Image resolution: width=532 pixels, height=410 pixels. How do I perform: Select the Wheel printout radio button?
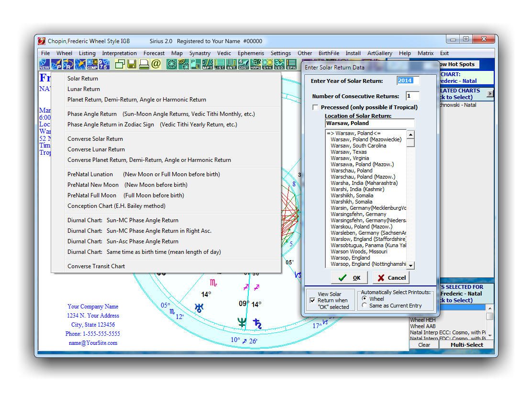click(x=364, y=298)
